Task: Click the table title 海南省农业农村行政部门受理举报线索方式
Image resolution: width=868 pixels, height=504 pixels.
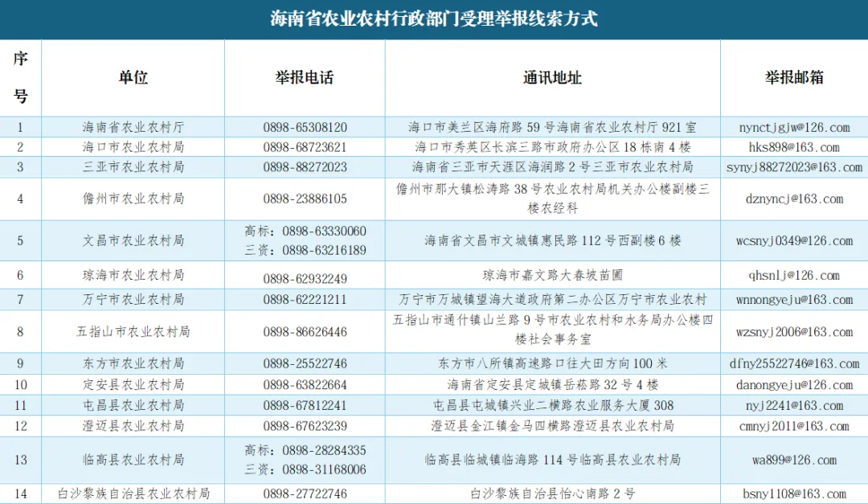Action: coord(434,18)
